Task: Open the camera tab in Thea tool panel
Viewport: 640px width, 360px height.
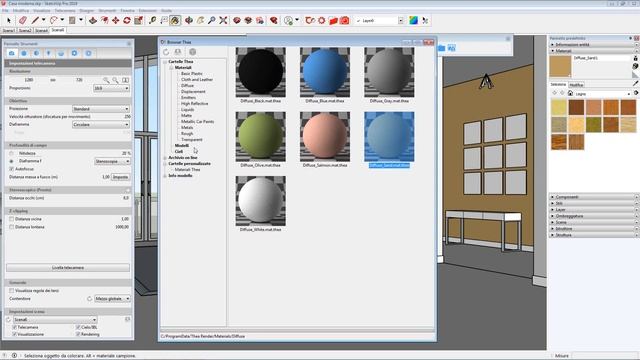Action: (x=11, y=53)
